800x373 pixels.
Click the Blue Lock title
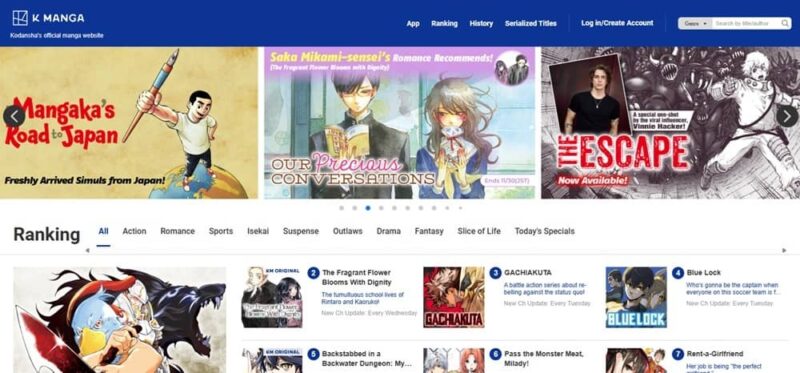coord(704,272)
